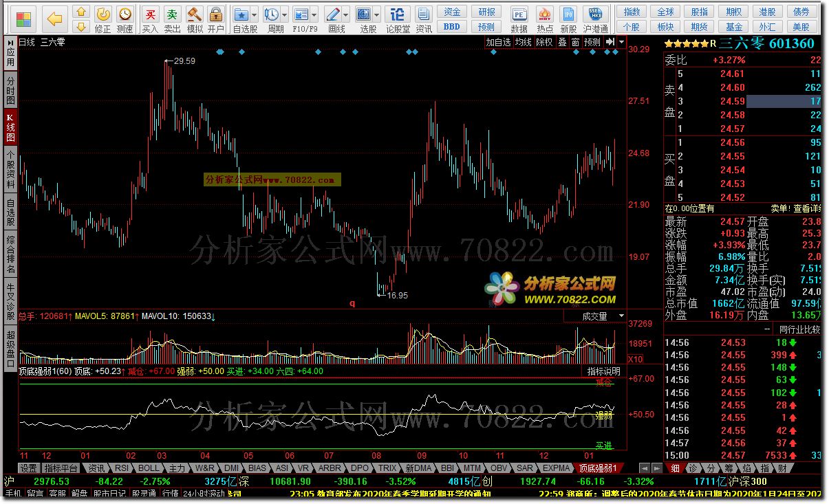Click the 预测 toolbar button
This screenshot has height=504, width=829.
pos(486,26)
